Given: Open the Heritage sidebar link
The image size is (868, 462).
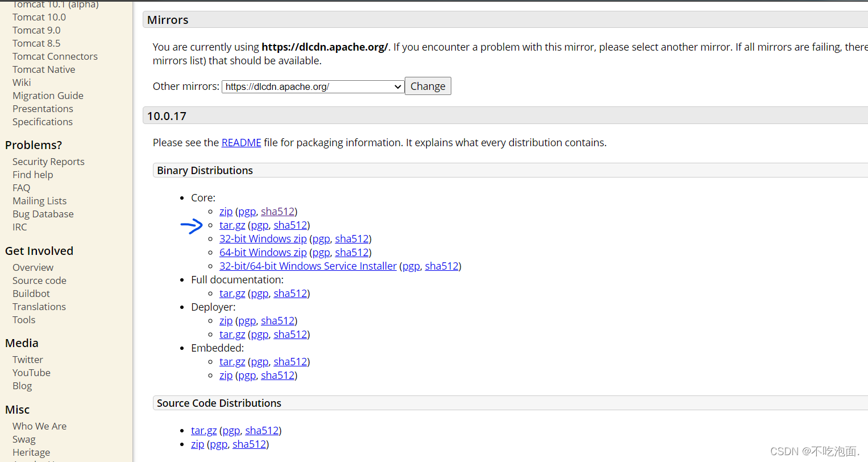Looking at the screenshot, I should tap(31, 452).
